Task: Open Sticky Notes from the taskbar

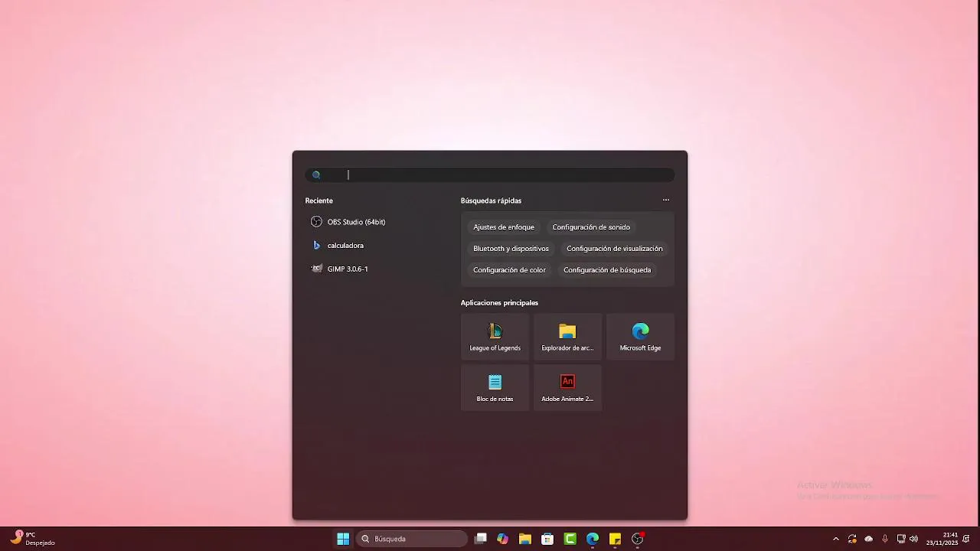Action: (615, 539)
